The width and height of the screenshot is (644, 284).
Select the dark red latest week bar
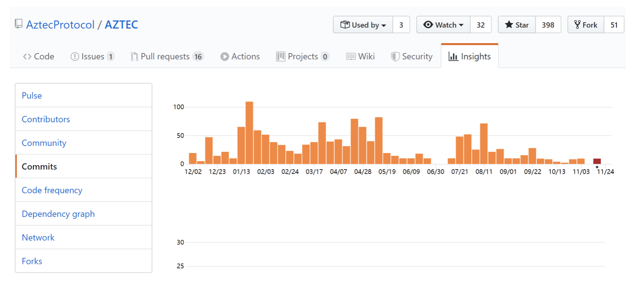pyautogui.click(x=597, y=161)
